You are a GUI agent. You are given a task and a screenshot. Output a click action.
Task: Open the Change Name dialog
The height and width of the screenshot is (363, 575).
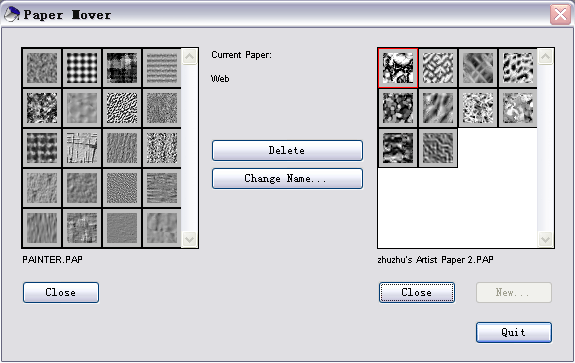click(287, 179)
